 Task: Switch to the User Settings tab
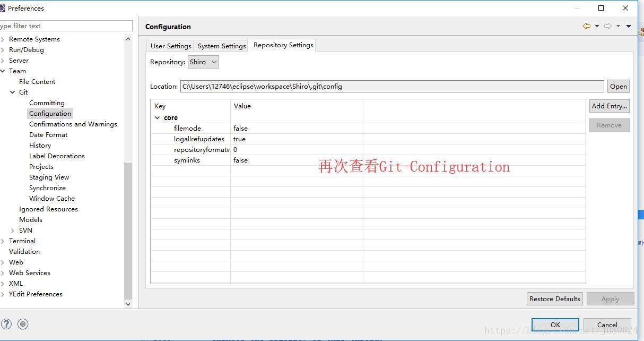(x=171, y=46)
